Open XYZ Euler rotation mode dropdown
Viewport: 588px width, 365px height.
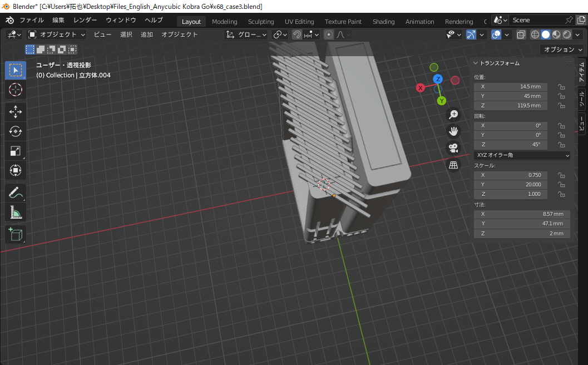tap(522, 155)
